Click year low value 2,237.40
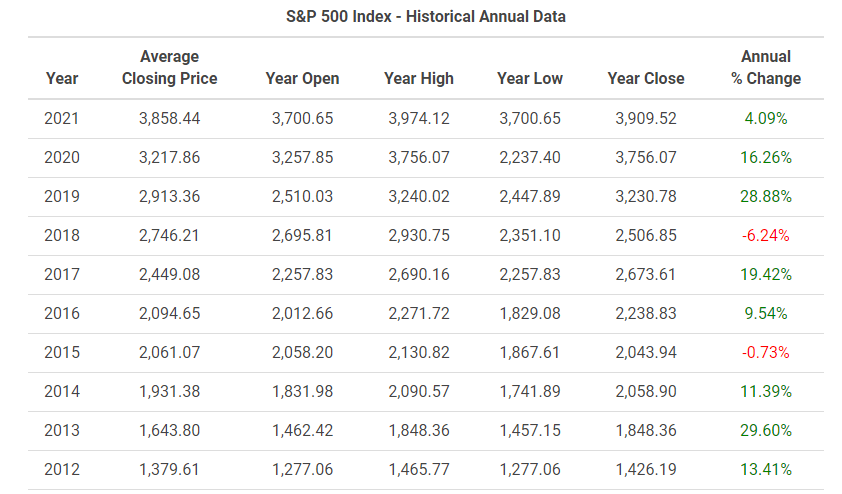This screenshot has height=494, width=842. (530, 157)
